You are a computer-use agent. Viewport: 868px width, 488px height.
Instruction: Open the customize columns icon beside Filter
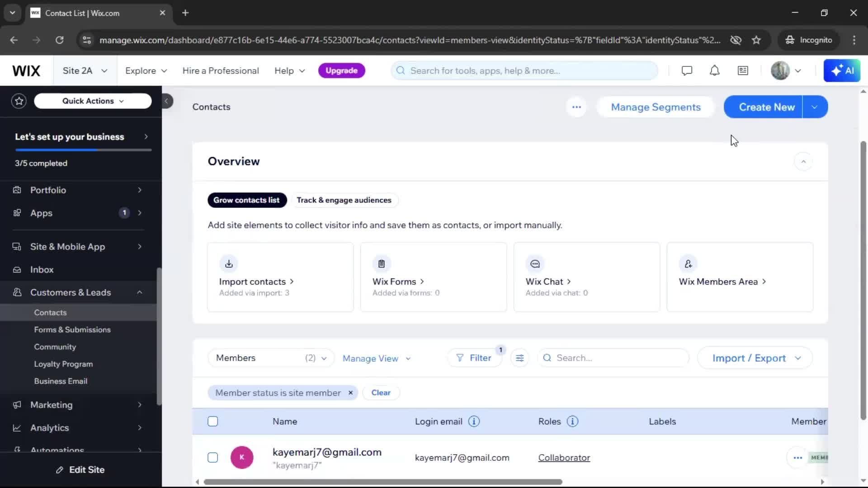pos(520,358)
